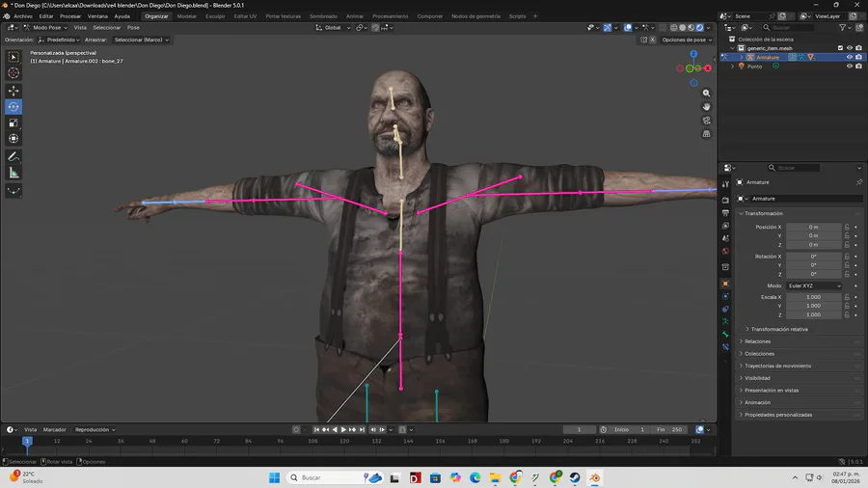This screenshot has width=868, height=488.
Task: Open the Archivo menu
Action: [x=23, y=16]
